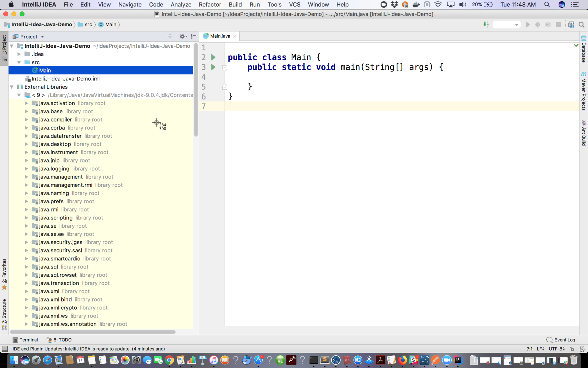The image size is (588, 368).
Task: Click scroll-from-source icon in Project panel
Action: pos(170,36)
